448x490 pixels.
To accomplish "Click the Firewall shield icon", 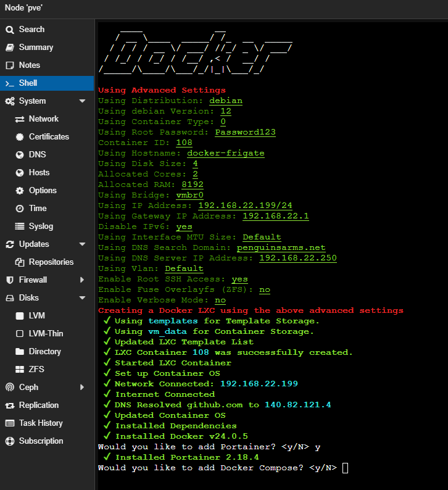I will 10,280.
